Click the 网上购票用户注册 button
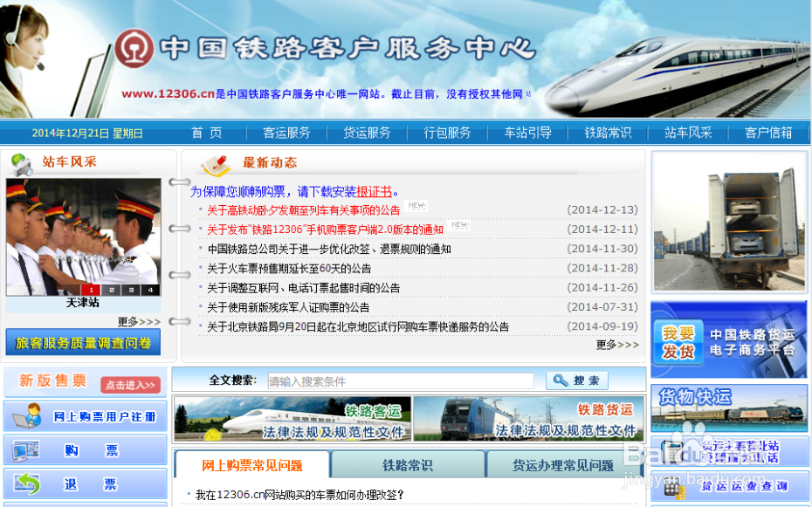Screen dimensions: 812x507 point(86,416)
